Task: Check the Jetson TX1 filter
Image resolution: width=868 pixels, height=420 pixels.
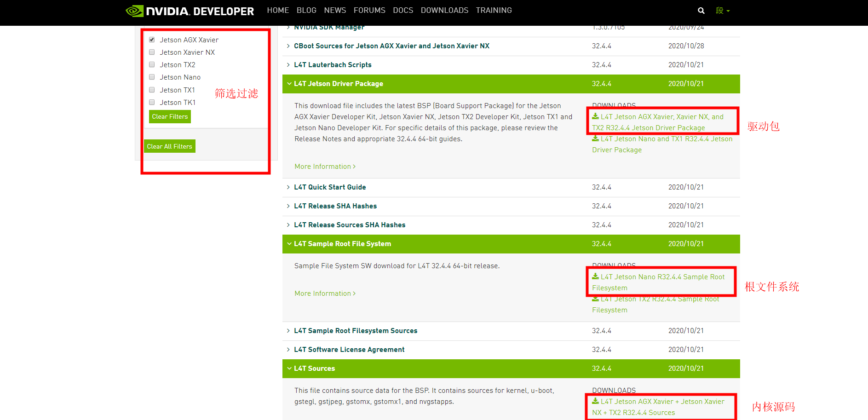Action: pos(152,90)
